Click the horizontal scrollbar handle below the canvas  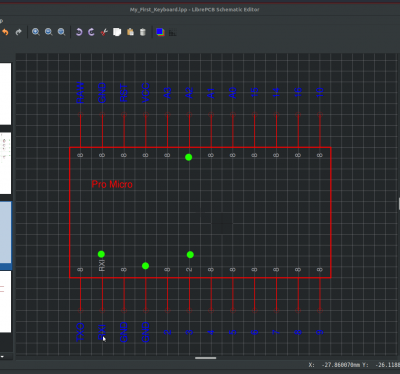coord(206,358)
